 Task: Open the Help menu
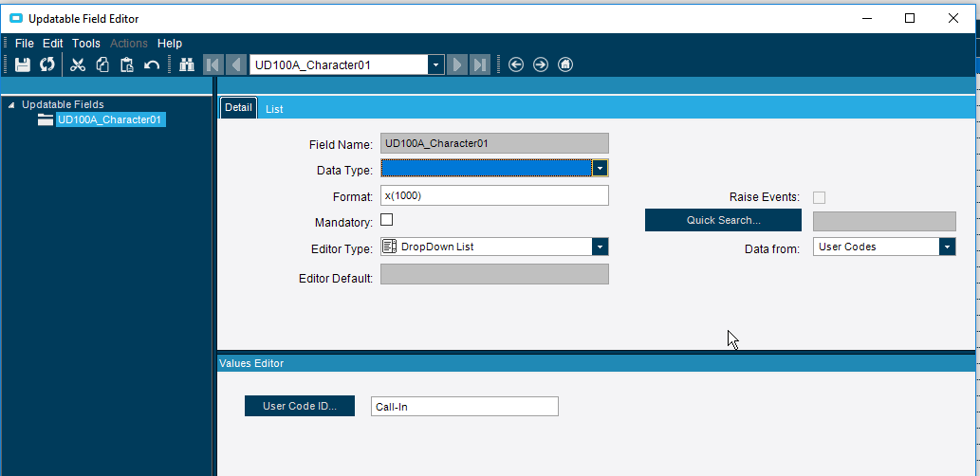[x=170, y=43]
